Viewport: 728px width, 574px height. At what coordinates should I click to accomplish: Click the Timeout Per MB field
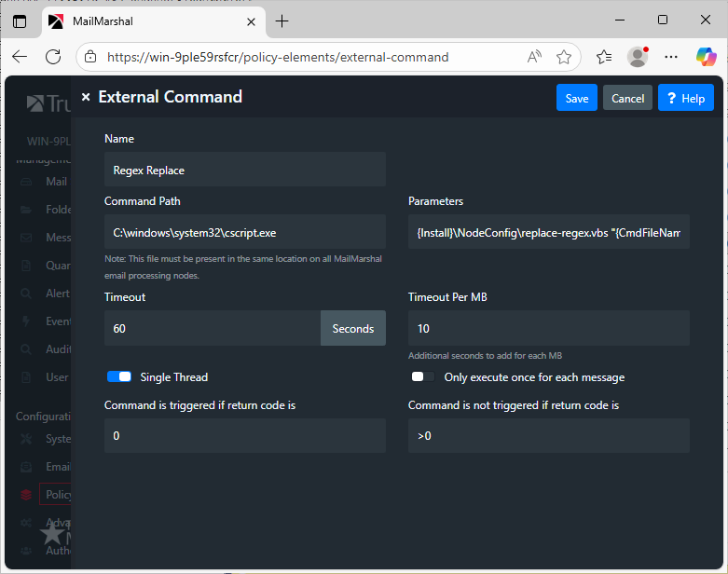click(x=548, y=328)
